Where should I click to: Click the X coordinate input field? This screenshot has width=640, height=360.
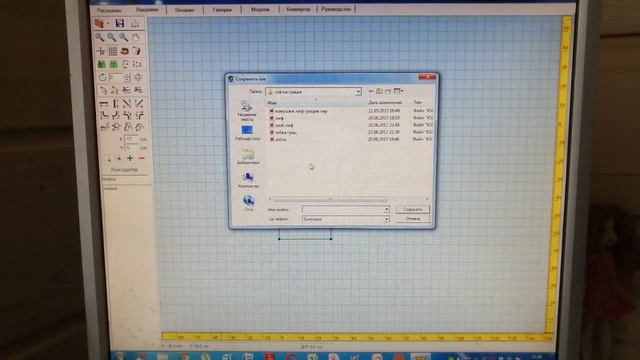tap(131, 139)
